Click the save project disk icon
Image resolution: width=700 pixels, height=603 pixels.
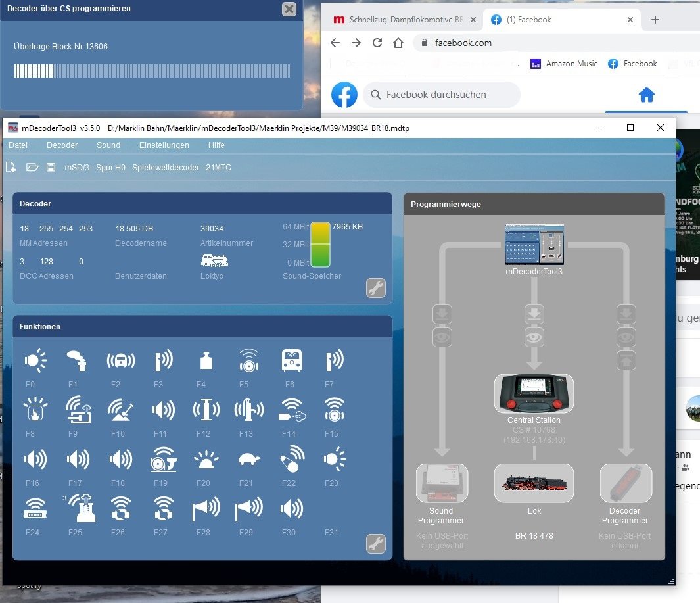pyautogui.click(x=51, y=168)
